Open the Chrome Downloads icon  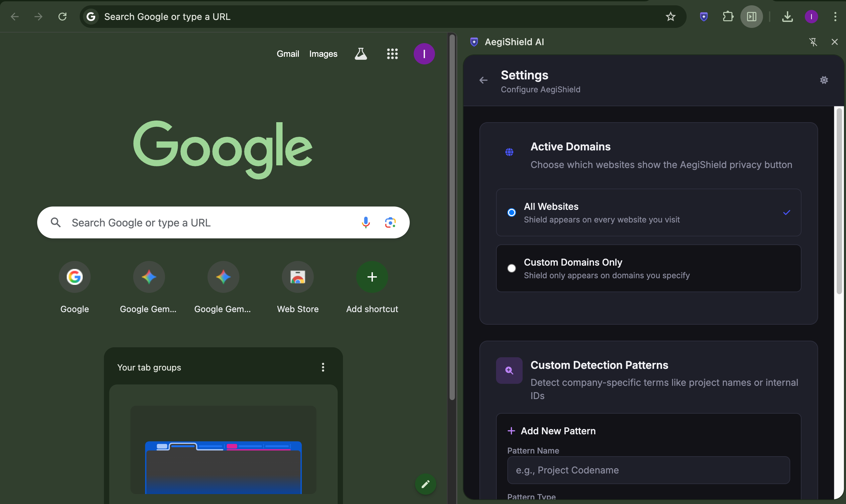pos(787,17)
